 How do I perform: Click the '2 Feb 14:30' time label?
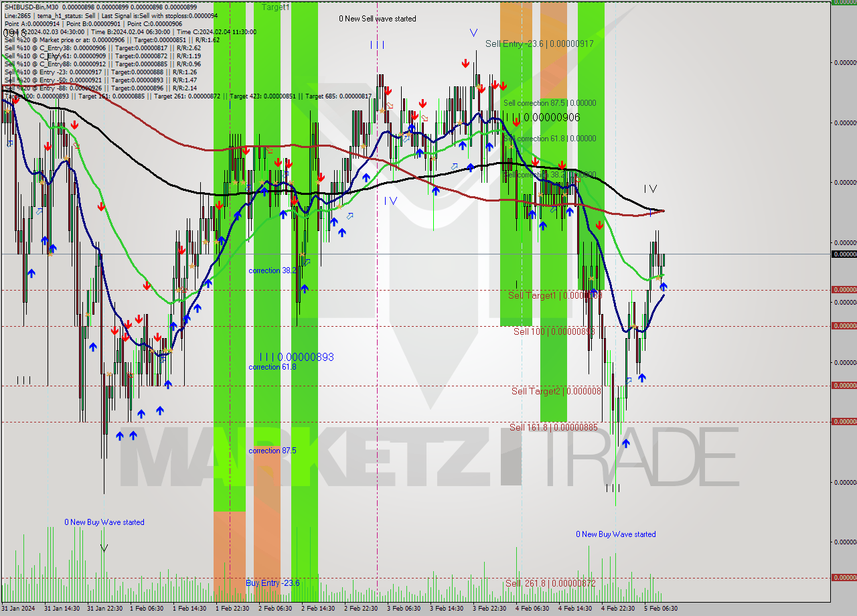coord(317,609)
